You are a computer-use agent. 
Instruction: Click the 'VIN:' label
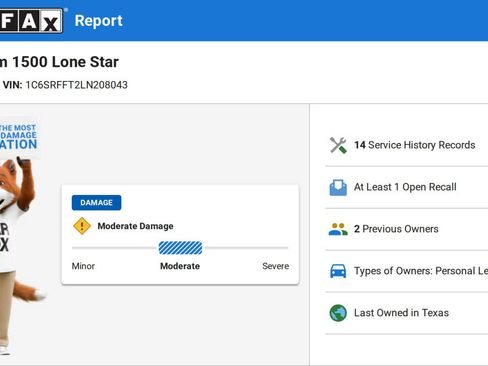tap(12, 85)
